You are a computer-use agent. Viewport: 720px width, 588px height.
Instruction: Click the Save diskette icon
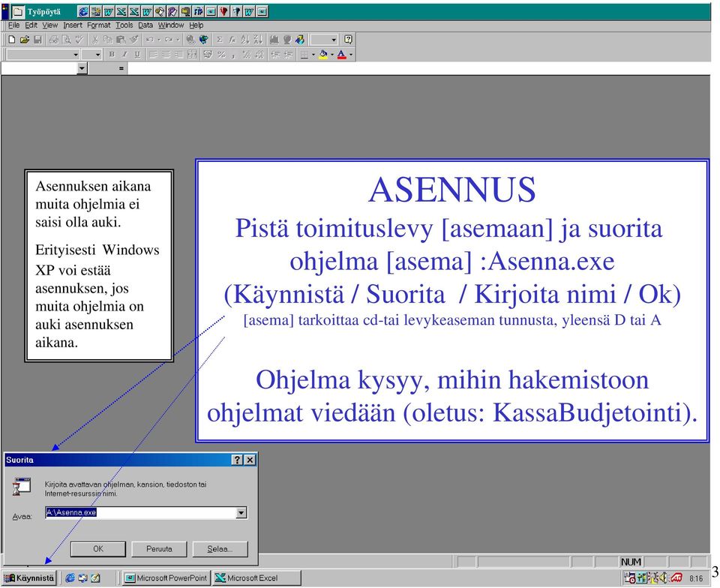point(38,40)
